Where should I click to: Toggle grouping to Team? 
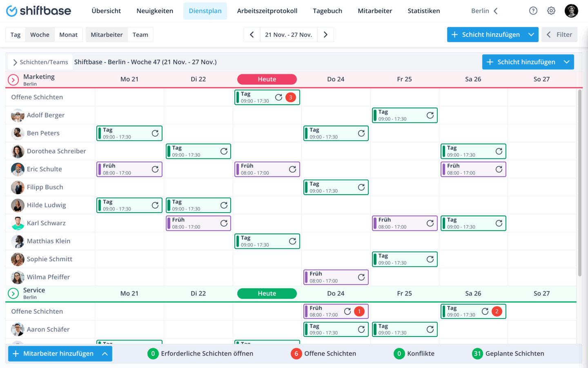coord(140,35)
